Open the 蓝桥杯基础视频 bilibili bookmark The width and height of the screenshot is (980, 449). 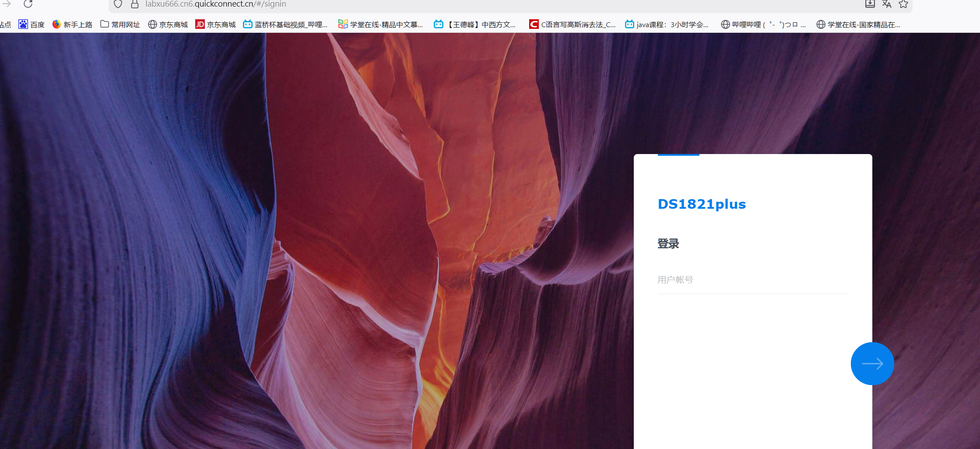pos(285,25)
